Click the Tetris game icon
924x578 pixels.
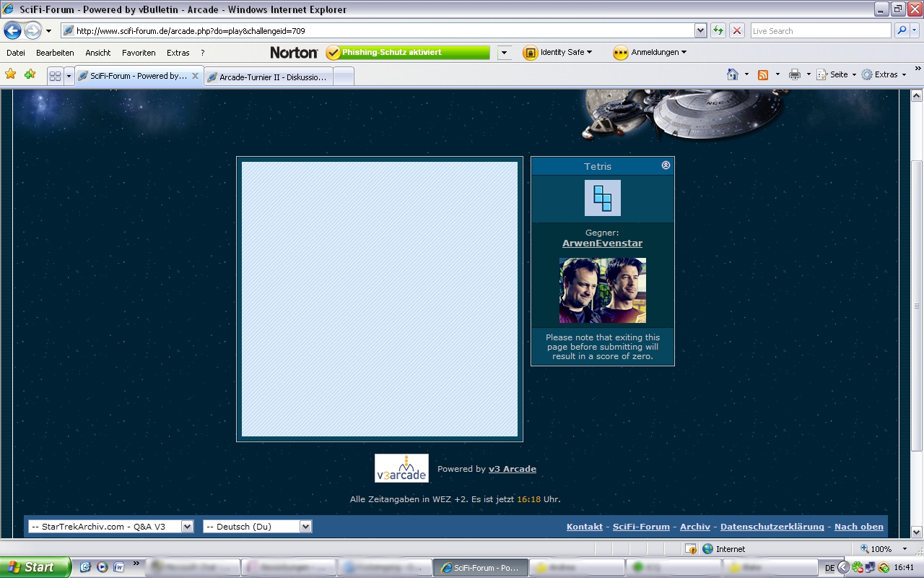(x=602, y=198)
